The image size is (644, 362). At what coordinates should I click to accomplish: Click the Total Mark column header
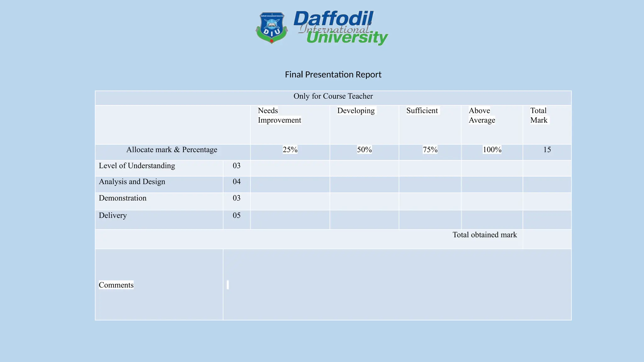click(x=539, y=115)
